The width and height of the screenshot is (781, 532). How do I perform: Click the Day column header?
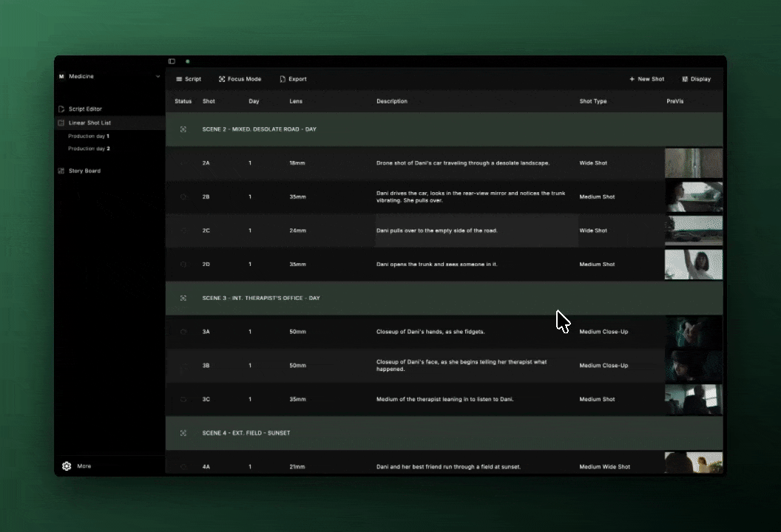[x=254, y=101]
